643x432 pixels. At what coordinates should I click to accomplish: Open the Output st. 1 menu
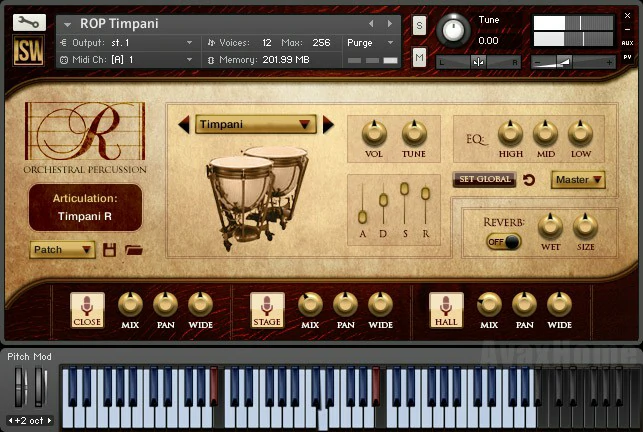127,43
